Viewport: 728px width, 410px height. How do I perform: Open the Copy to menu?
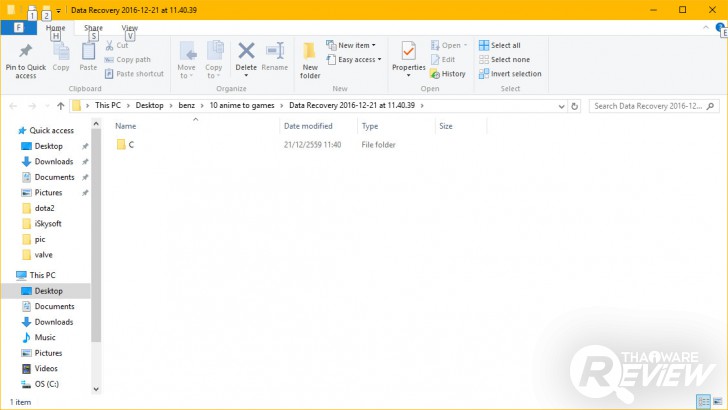coord(214,60)
